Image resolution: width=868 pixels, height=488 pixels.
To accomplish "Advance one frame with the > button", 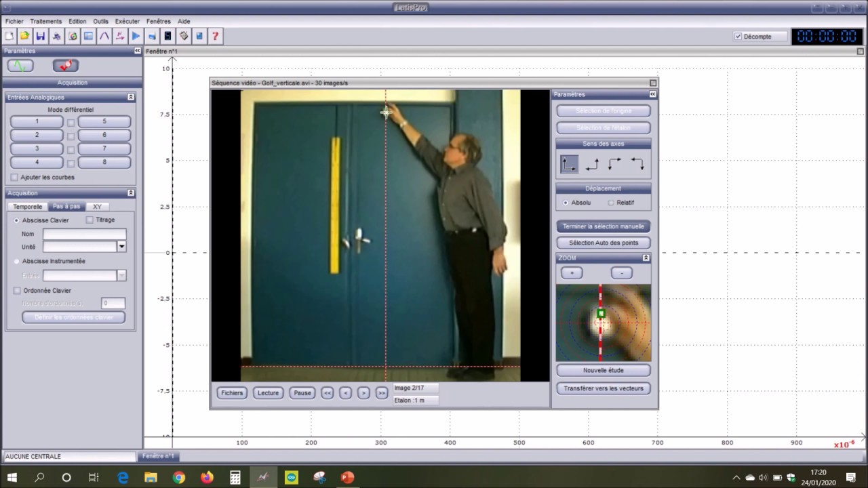I will pyautogui.click(x=363, y=393).
